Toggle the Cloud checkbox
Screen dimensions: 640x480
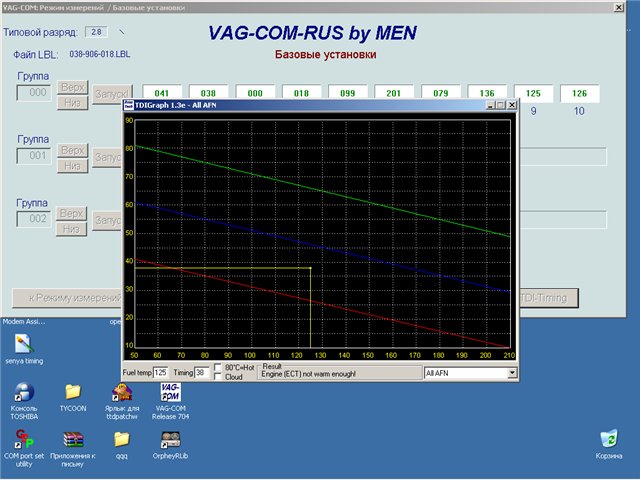point(218,376)
